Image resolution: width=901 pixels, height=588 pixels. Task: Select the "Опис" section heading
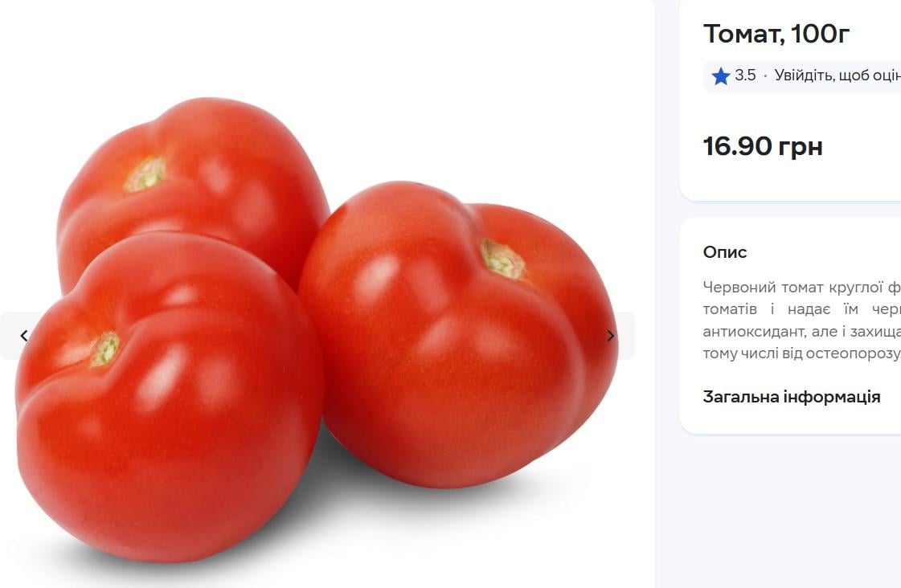(725, 252)
